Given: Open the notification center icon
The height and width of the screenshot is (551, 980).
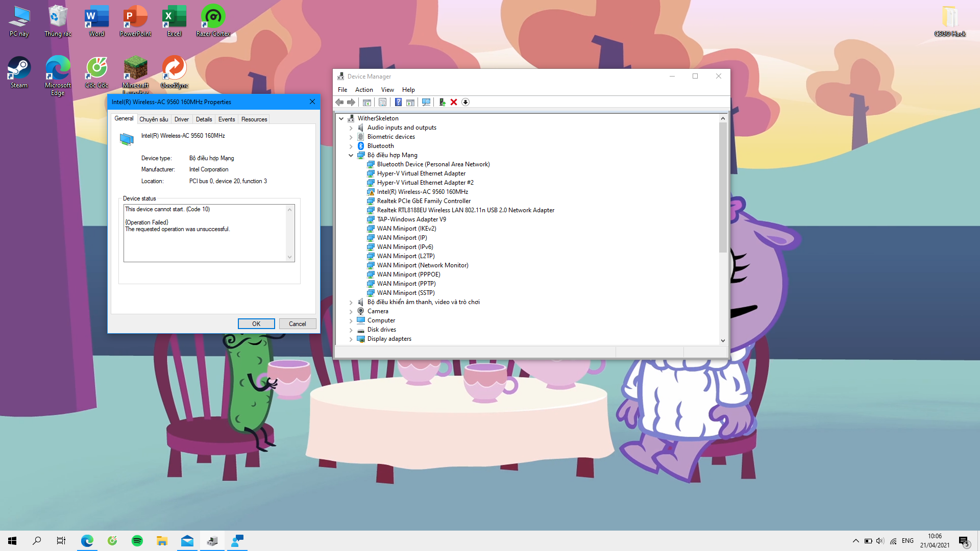Looking at the screenshot, I should coord(964,541).
